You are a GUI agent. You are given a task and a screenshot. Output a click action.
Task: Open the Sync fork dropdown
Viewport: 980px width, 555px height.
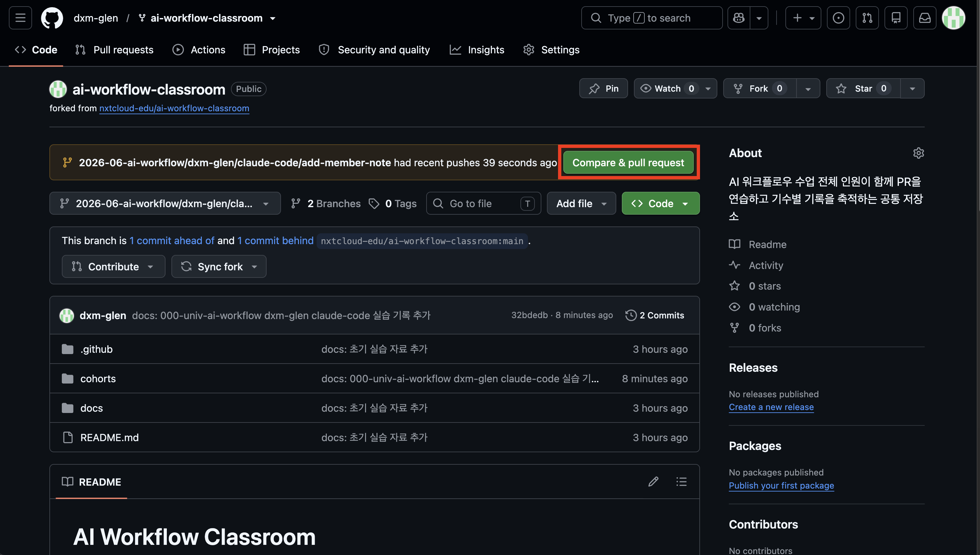pyautogui.click(x=219, y=266)
